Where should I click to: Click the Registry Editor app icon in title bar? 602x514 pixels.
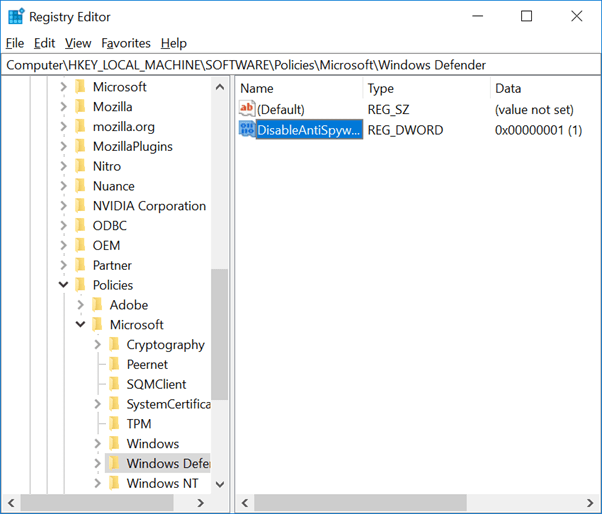(x=15, y=16)
